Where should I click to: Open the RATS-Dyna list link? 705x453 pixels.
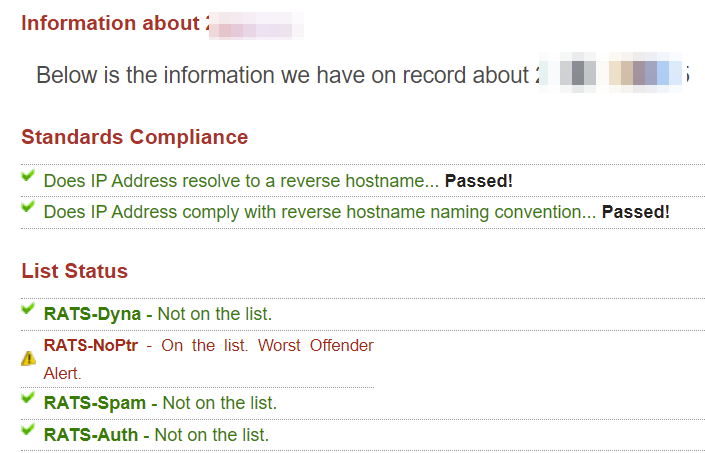92,314
